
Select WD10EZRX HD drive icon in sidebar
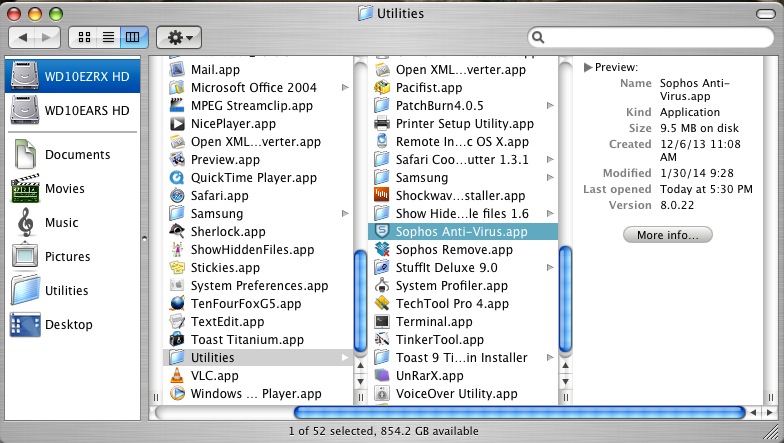coord(24,76)
